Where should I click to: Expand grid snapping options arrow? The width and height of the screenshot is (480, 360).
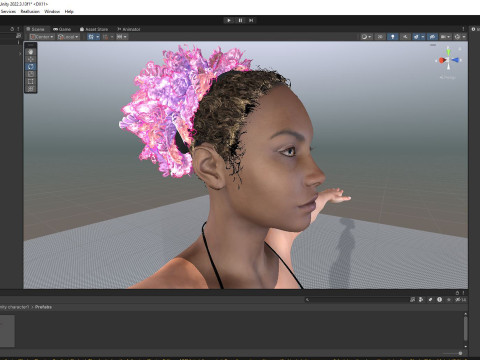(112, 37)
